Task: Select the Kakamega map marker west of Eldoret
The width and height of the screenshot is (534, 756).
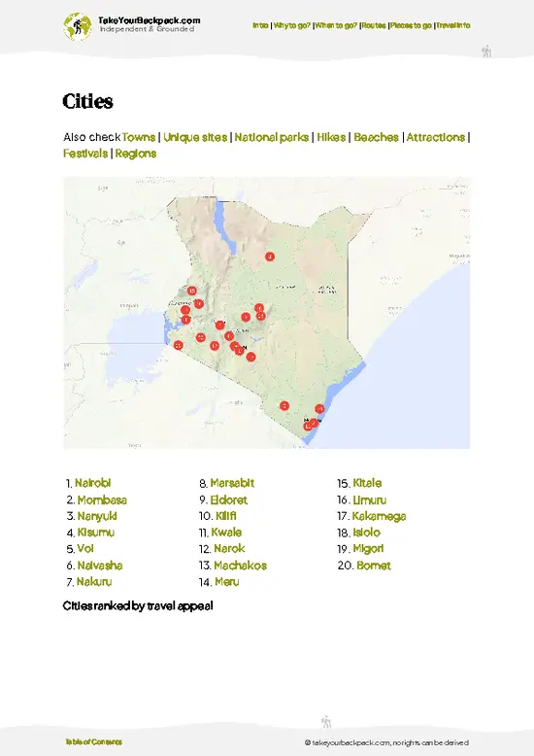Action: 185,310
